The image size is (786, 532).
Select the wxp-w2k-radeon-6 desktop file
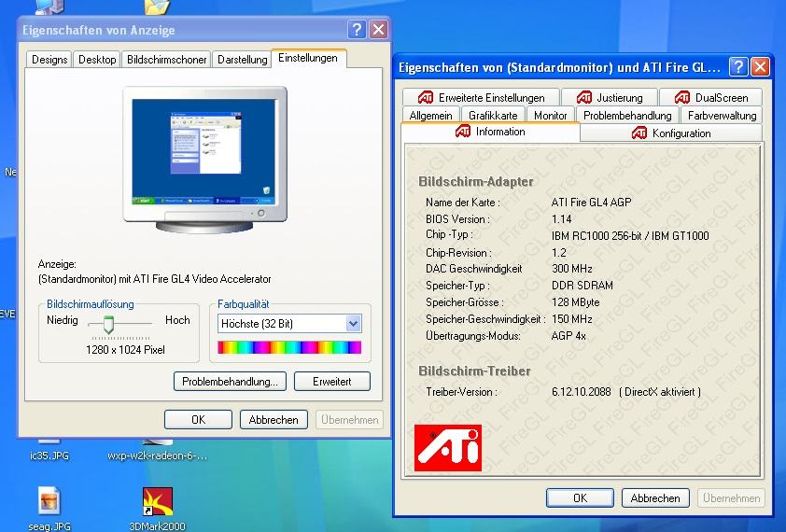(x=157, y=455)
